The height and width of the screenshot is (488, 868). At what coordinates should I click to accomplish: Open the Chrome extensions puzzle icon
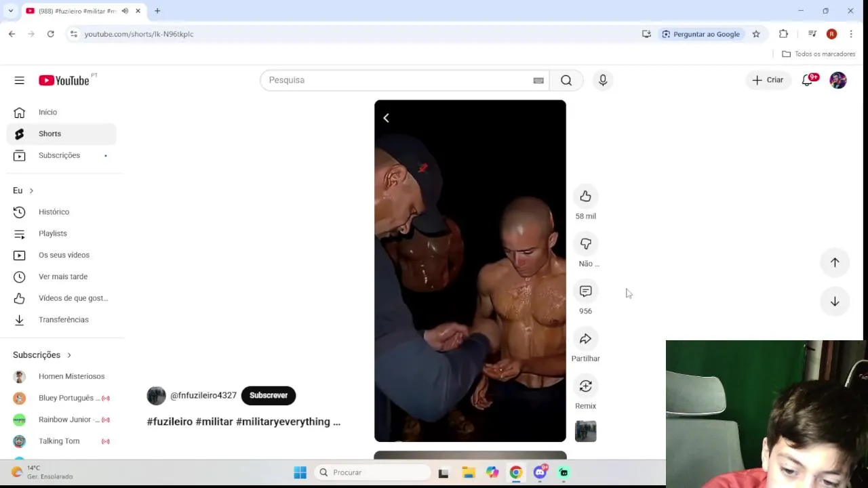(783, 34)
